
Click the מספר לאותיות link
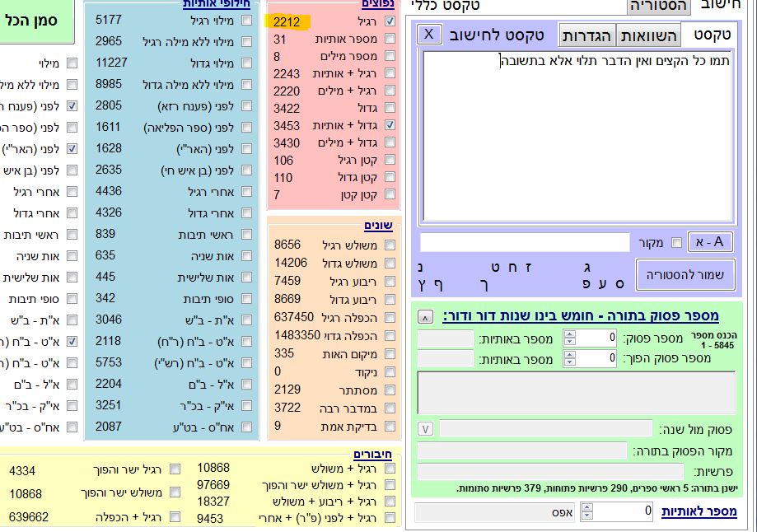[x=699, y=512]
